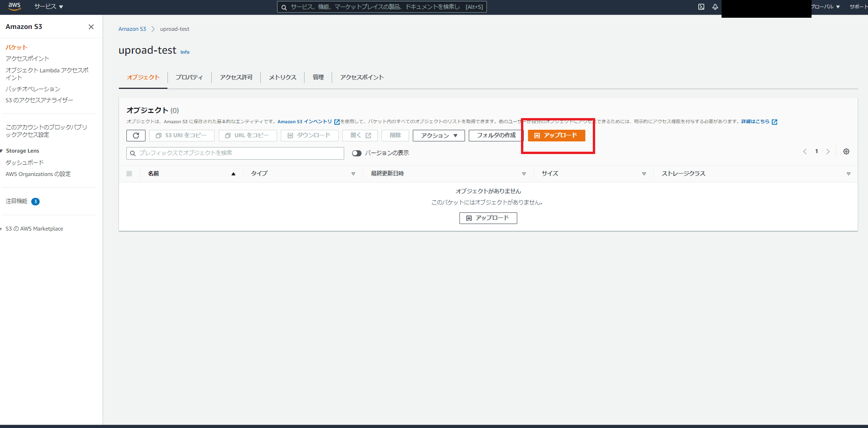
Task: Click the プレフィックス object search field
Action: (x=235, y=153)
